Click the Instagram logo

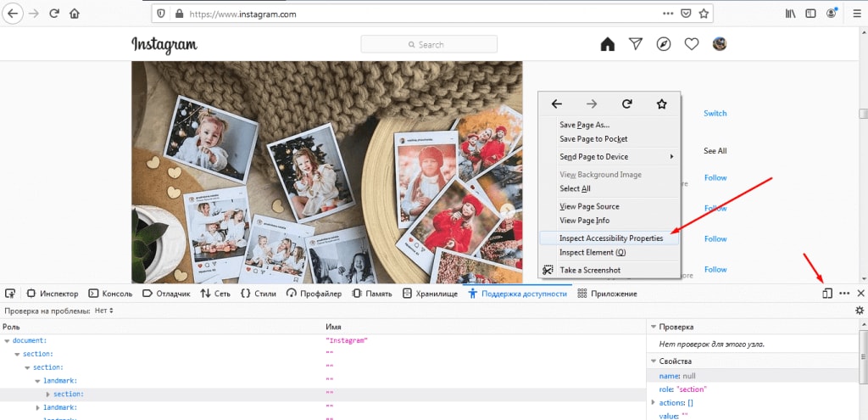tap(164, 45)
